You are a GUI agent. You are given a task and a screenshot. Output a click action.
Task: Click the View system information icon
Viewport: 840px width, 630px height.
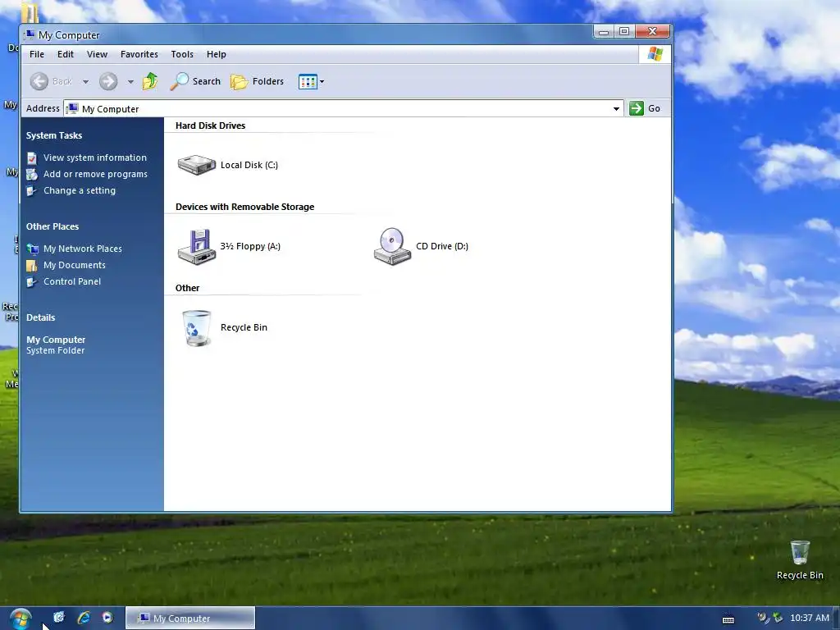coord(32,158)
